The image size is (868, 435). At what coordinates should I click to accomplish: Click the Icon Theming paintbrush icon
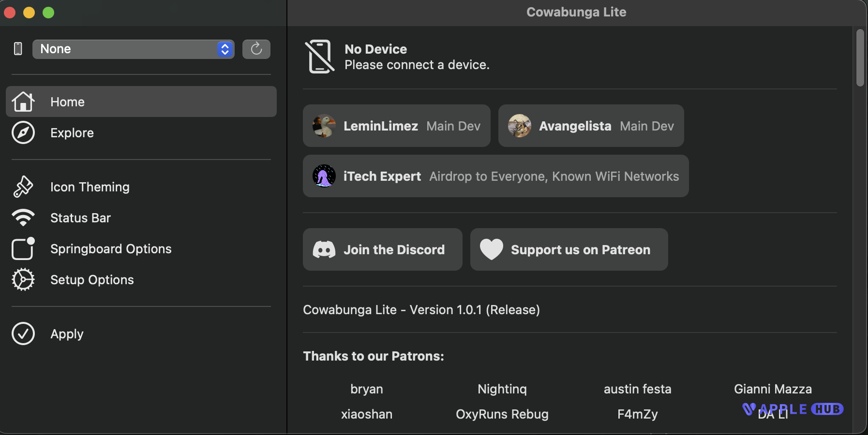pyautogui.click(x=23, y=187)
